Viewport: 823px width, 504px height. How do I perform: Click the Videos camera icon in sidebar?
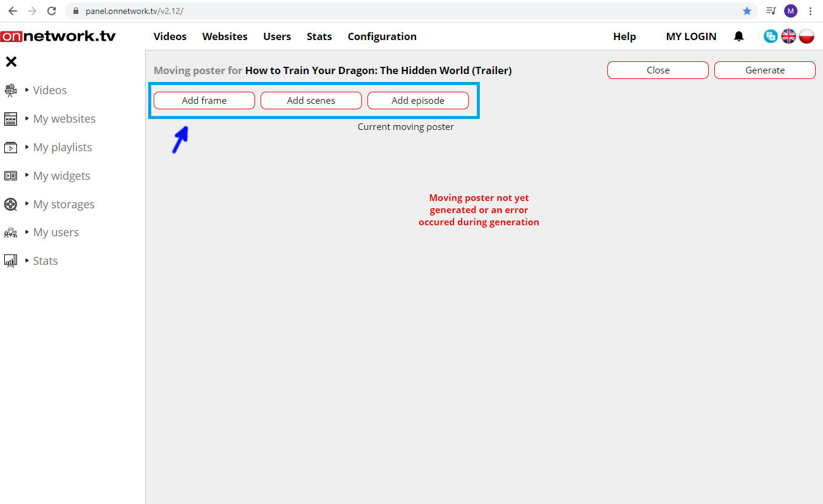10,90
